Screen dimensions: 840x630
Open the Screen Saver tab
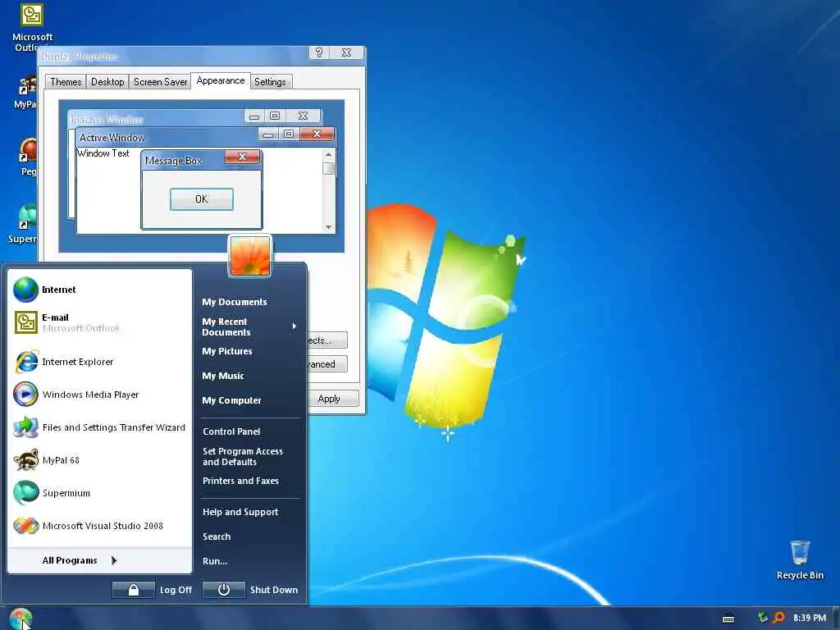pos(160,82)
